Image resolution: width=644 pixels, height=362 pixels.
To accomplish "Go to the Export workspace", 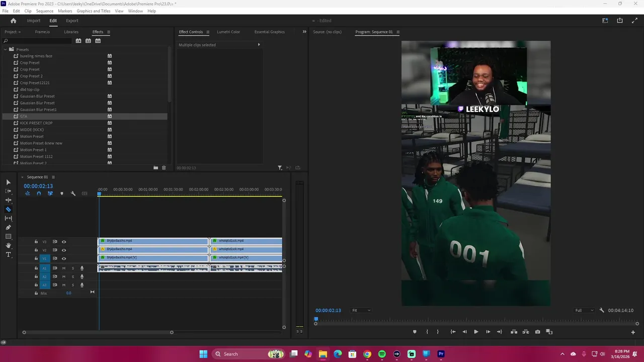I will 72,21.
